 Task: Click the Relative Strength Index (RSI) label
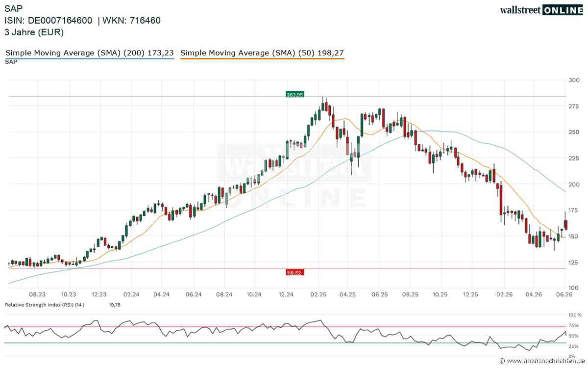coord(45,305)
